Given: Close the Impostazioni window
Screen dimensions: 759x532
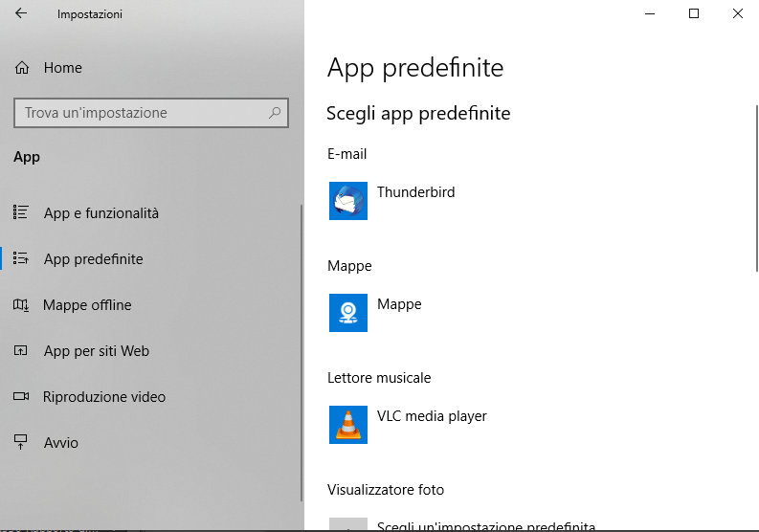Looking at the screenshot, I should tap(738, 13).
